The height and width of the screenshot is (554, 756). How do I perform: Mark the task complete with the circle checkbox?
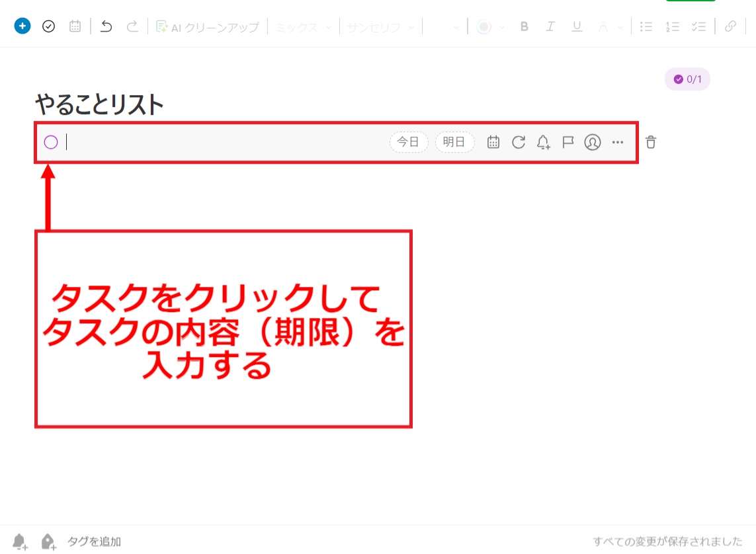point(50,141)
